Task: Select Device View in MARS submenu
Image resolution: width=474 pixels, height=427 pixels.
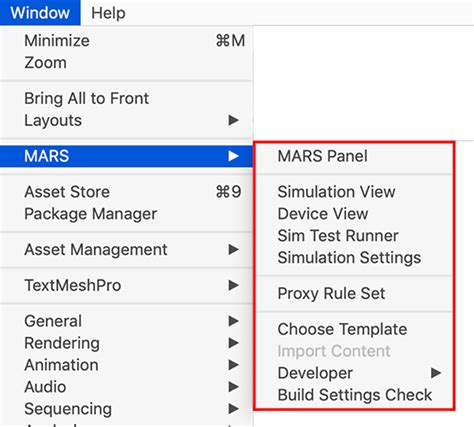Action: pyautogui.click(x=354, y=214)
